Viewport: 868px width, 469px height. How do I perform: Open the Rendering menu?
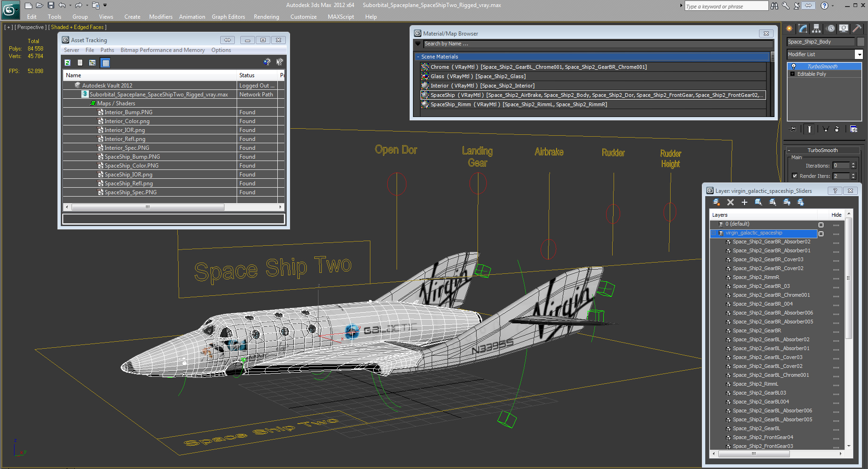tap(267, 17)
